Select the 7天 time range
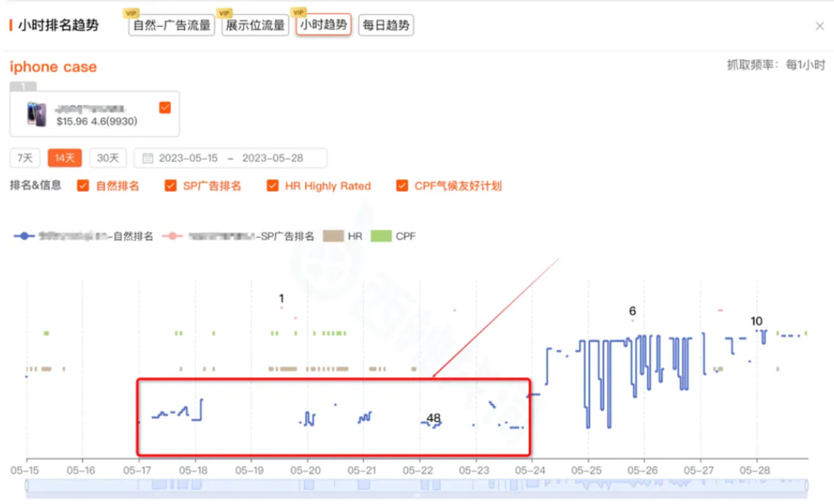The height and width of the screenshot is (504, 834). (x=25, y=158)
